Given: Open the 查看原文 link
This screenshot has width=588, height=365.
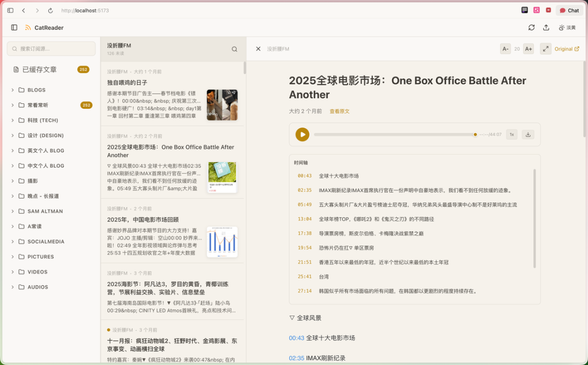Looking at the screenshot, I should click(339, 112).
